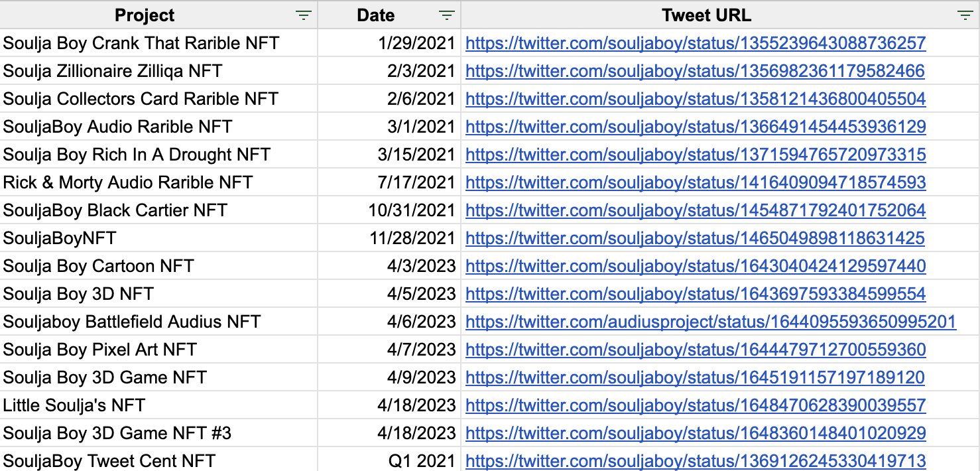
Task: Open the Project column filter icon
Action: click(x=303, y=15)
